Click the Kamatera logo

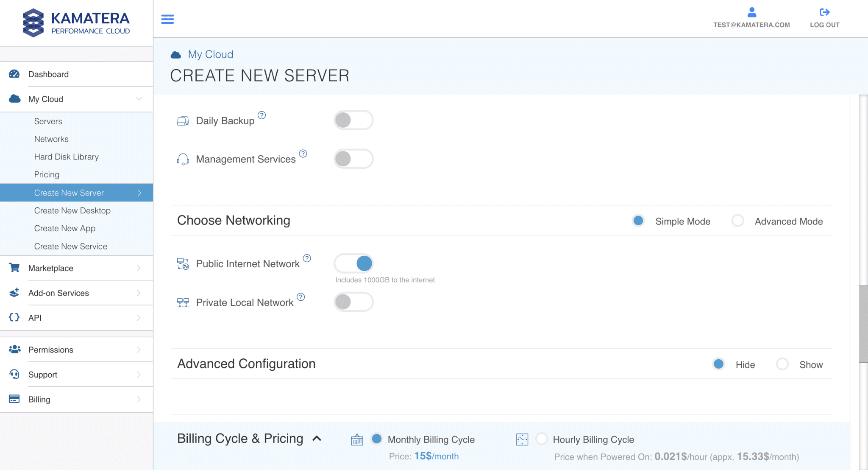click(x=76, y=22)
